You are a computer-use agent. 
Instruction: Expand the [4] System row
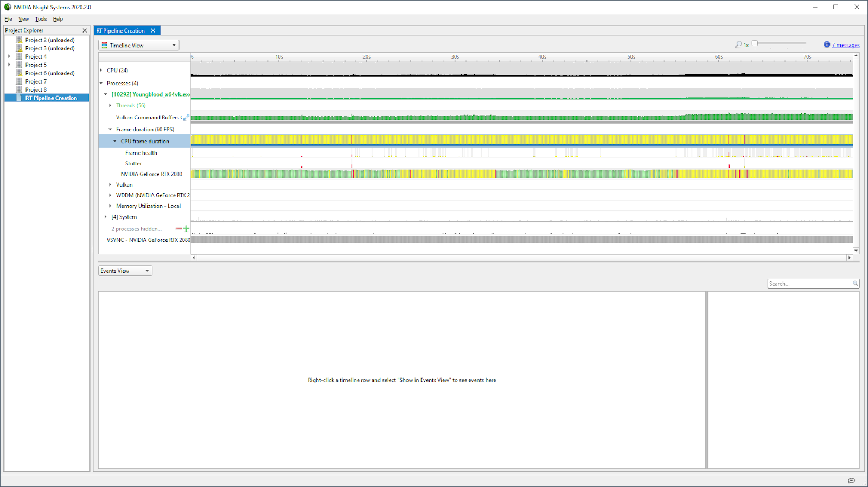(106, 217)
